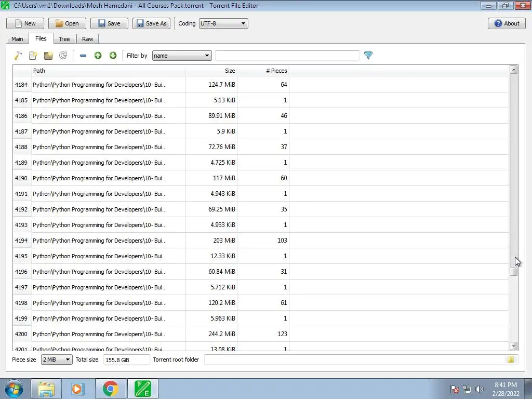This screenshot has height=399, width=532.
Task: Click the Action Center flag tray icon
Action: pyautogui.click(x=454, y=389)
